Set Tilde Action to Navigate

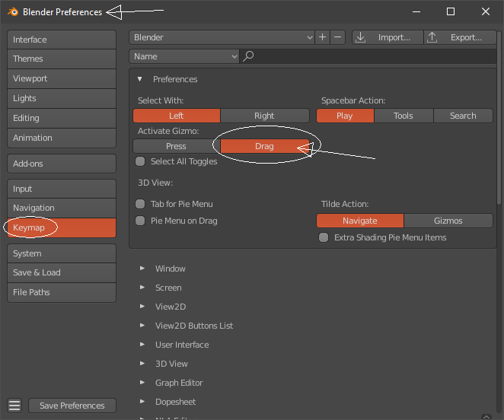pyautogui.click(x=359, y=221)
